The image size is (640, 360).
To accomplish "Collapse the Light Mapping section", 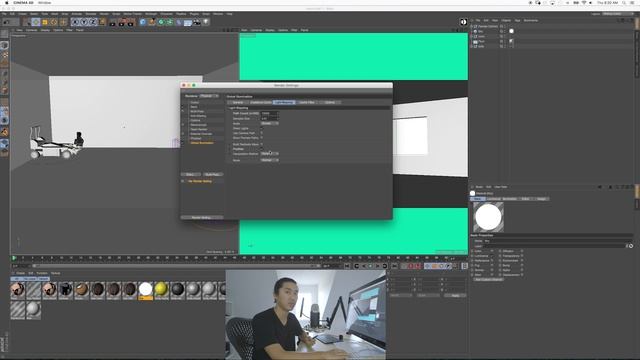I will click(230, 108).
